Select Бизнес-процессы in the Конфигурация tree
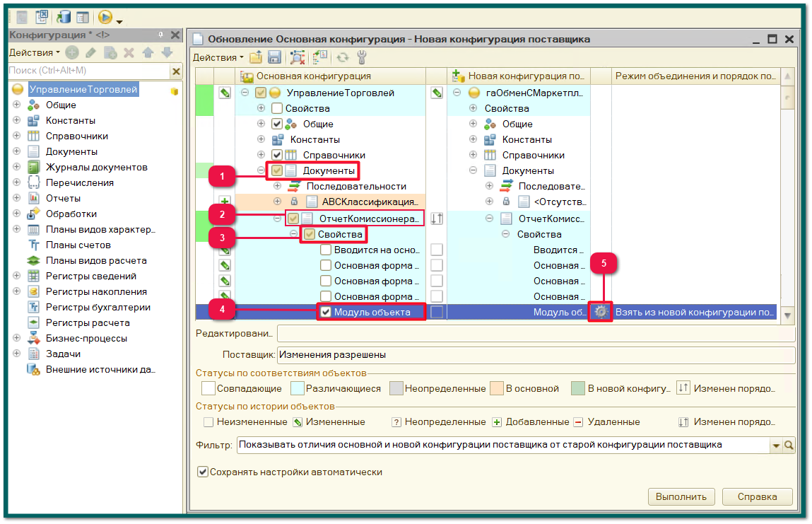812x524 pixels. click(86, 338)
